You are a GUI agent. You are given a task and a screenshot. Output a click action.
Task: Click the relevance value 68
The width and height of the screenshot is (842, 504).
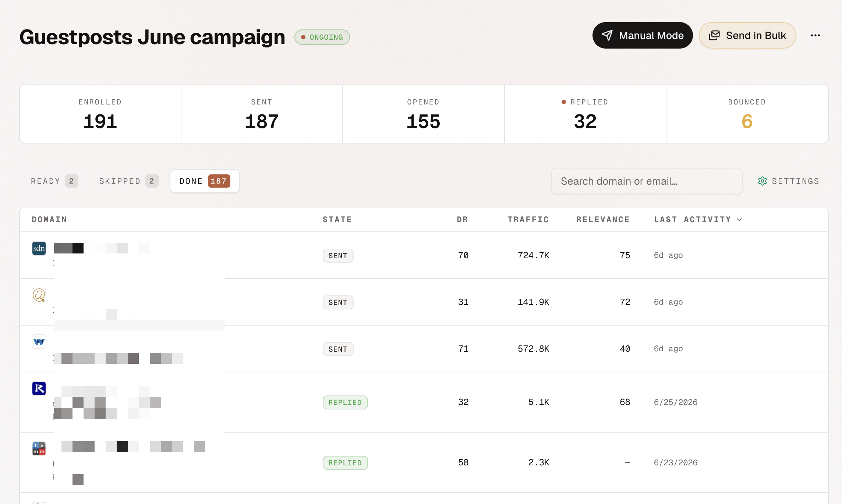[x=625, y=402]
